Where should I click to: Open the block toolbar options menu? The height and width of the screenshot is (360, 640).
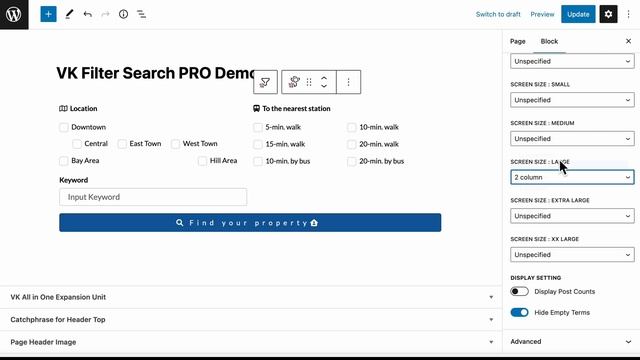pos(349,82)
